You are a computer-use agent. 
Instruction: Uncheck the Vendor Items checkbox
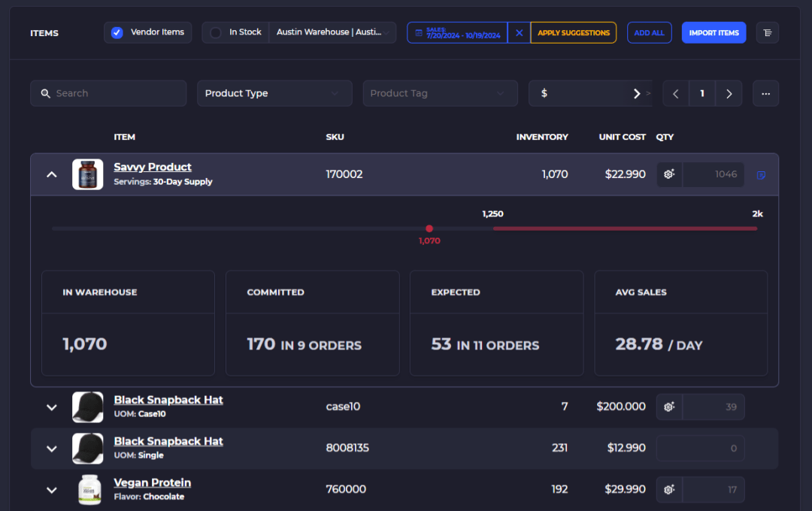point(117,32)
